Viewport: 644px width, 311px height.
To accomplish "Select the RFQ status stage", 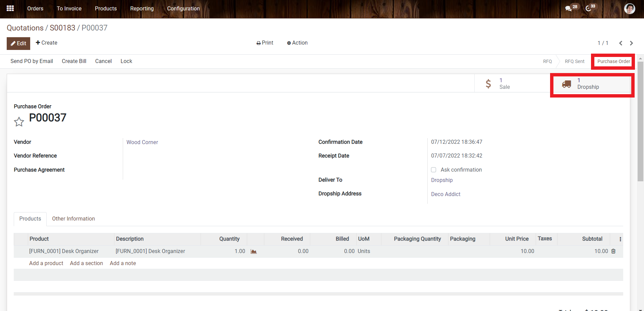I will [x=547, y=61].
